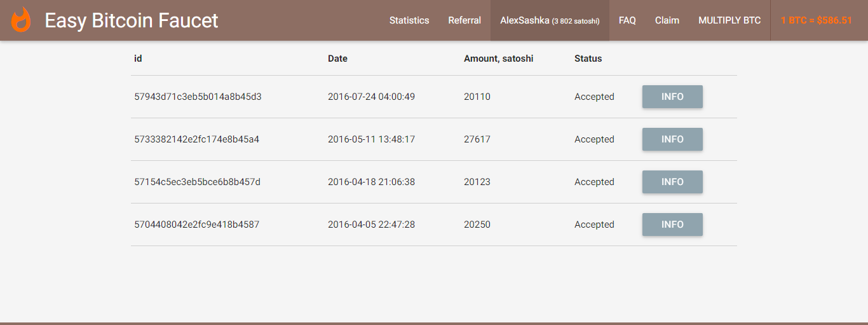Show INFO for the 20110 satoshi payout
Screen dimensions: 868x325
point(672,97)
